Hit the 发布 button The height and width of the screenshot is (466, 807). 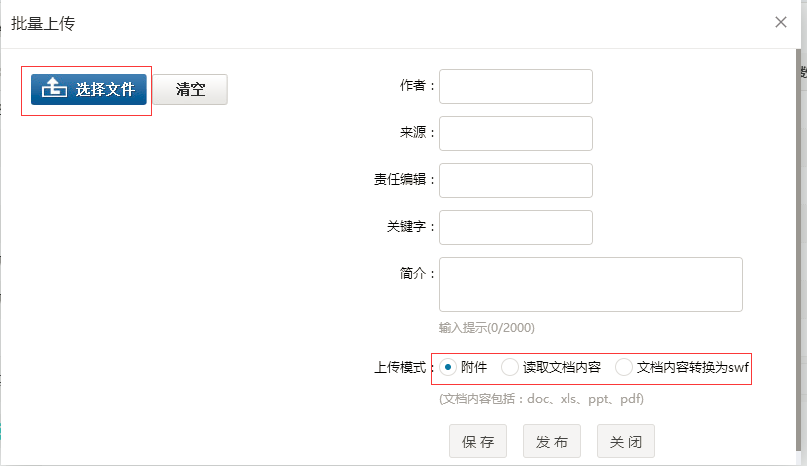point(552,441)
